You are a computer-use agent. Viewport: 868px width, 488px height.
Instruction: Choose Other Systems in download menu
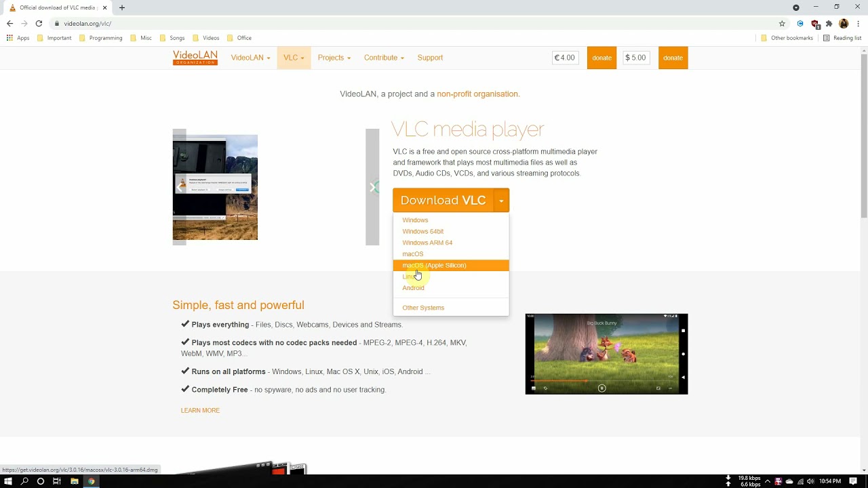coord(423,308)
